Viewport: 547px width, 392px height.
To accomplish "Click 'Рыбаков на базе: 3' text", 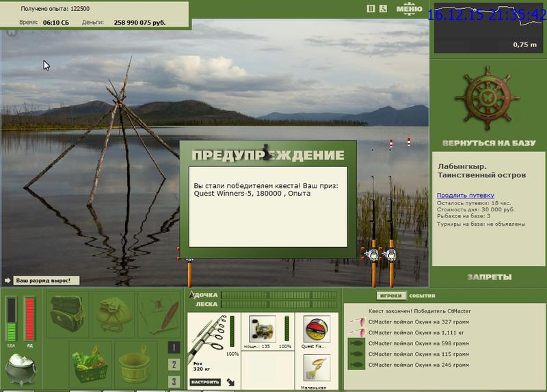I will [464, 216].
